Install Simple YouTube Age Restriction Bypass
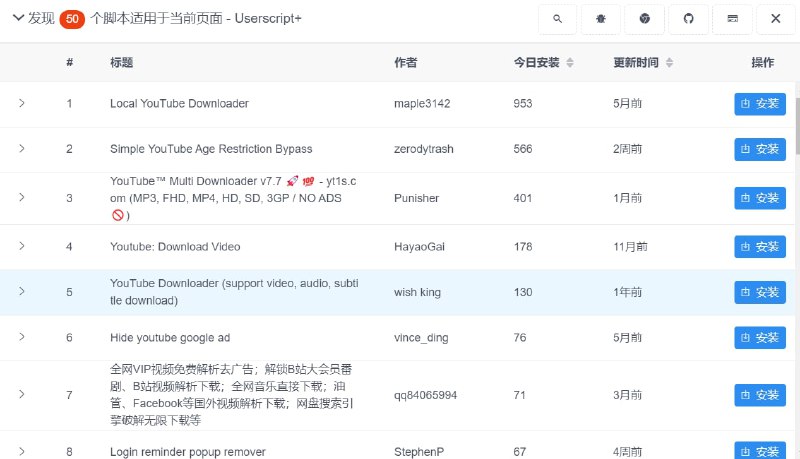This screenshot has width=800, height=459. pos(760,149)
